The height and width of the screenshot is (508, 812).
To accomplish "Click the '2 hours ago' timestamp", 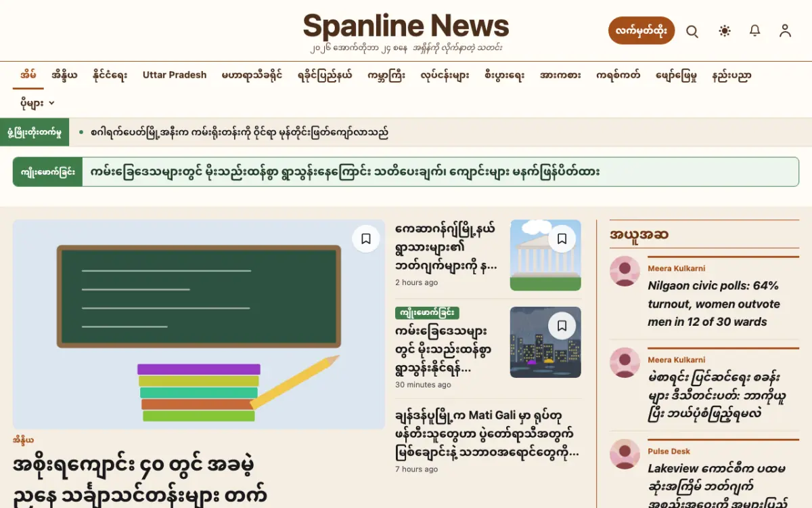I will (x=416, y=282).
